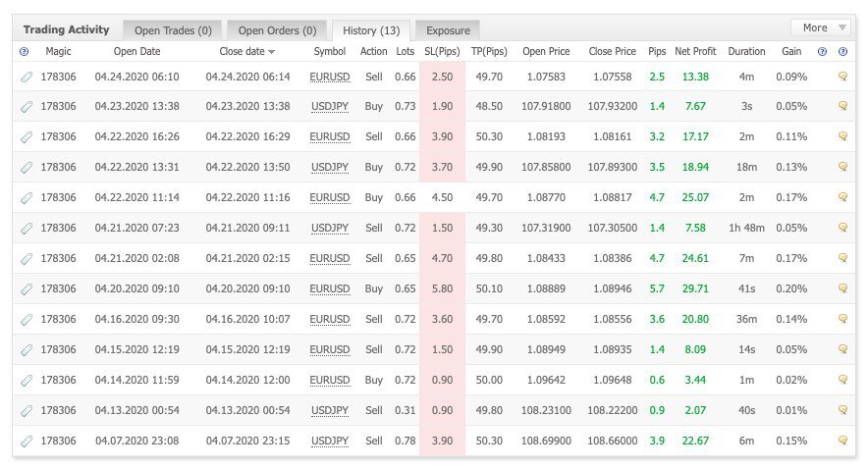Open the comment bubble for the 29.71 net profit trade
The width and height of the screenshot is (868, 469).
842,288
